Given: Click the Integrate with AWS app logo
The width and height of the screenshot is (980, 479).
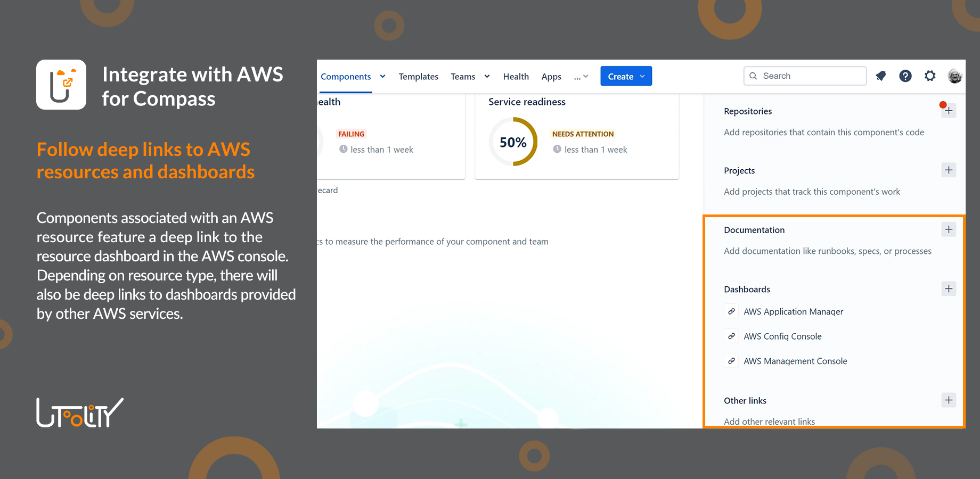Looking at the screenshot, I should 61,85.
